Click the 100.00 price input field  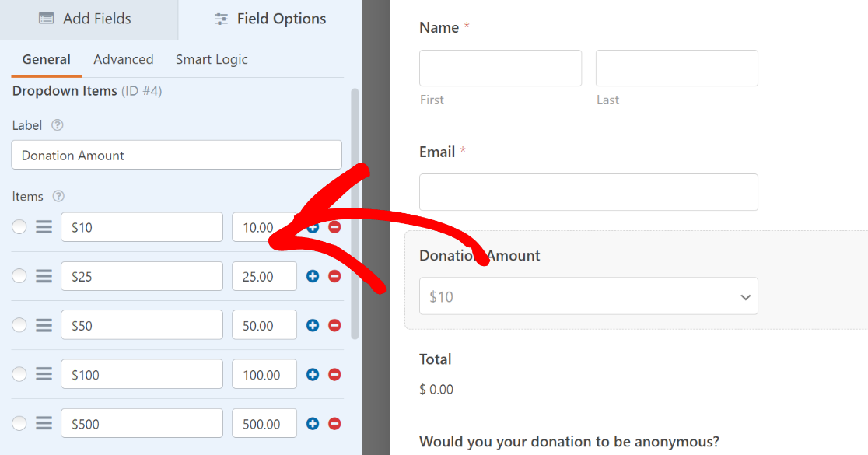pos(264,374)
